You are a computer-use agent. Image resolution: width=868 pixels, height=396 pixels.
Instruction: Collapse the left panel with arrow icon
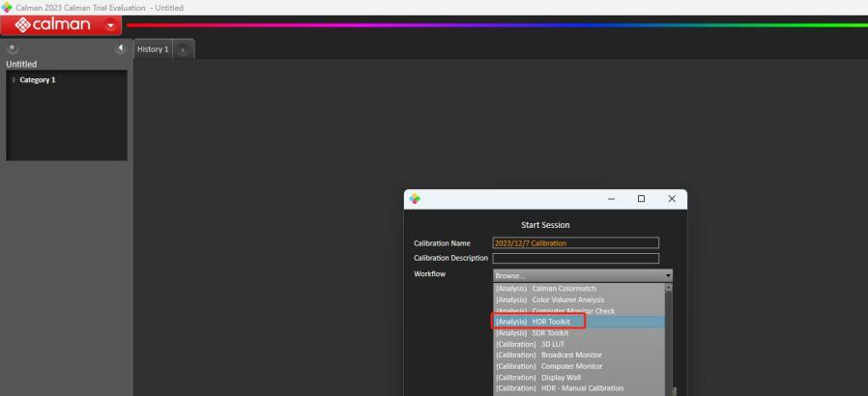point(120,48)
